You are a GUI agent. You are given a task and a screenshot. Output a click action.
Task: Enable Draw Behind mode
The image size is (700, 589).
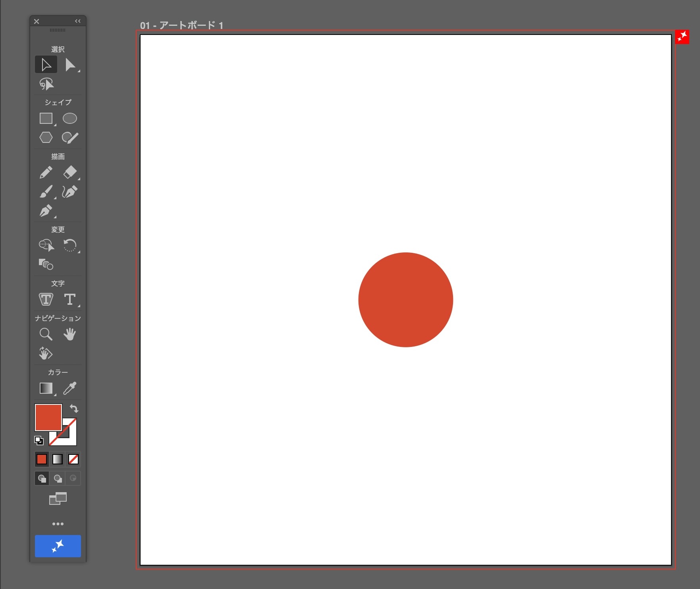(58, 478)
